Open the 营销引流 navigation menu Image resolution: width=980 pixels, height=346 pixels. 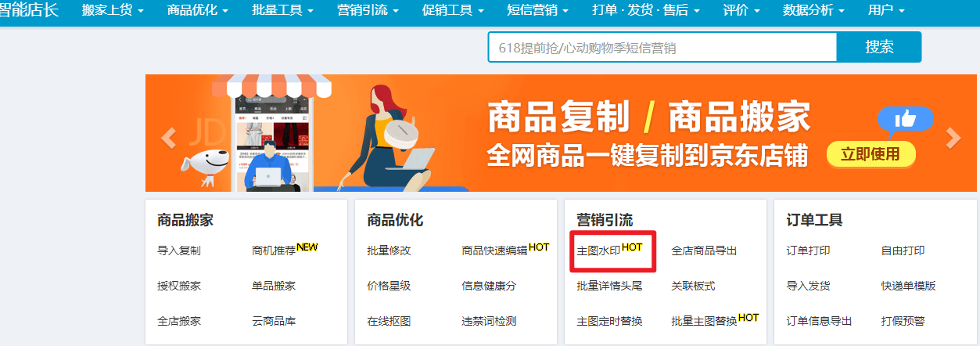tap(368, 11)
